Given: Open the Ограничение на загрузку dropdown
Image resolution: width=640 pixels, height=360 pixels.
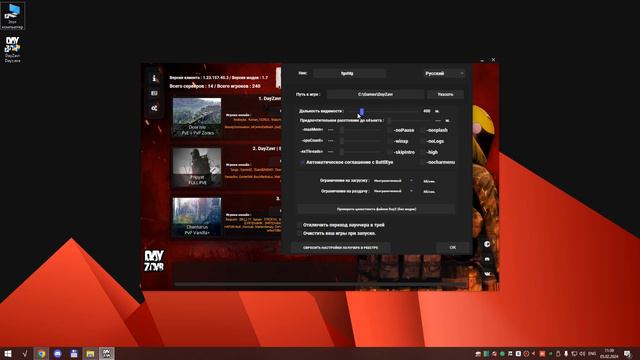Looking at the screenshot, I should pos(394,181).
